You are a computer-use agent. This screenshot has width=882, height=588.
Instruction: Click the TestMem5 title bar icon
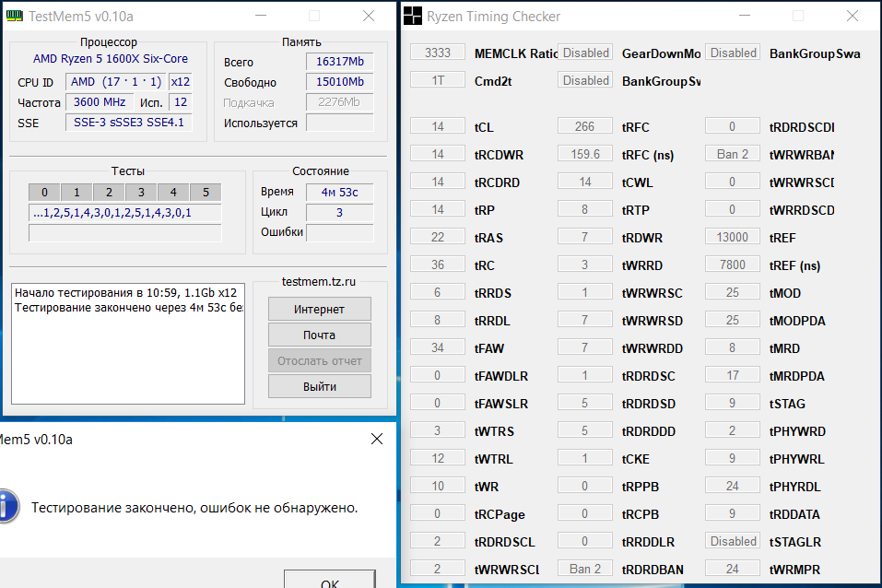click(x=15, y=16)
